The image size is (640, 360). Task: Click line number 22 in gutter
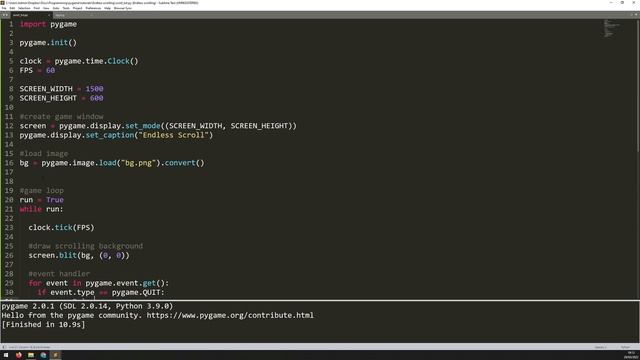tap(9, 218)
